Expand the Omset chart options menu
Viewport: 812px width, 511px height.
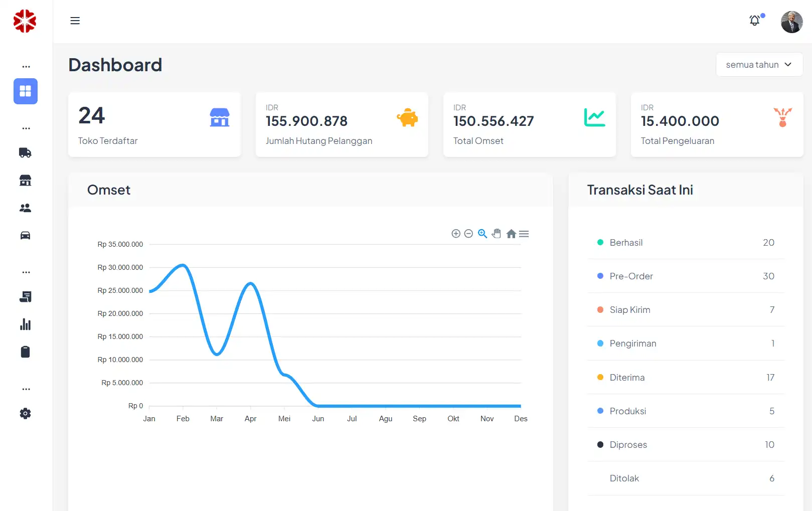(x=524, y=233)
